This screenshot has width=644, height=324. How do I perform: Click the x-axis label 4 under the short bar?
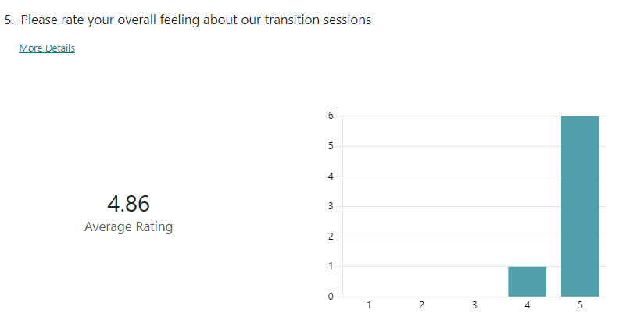pos(527,305)
